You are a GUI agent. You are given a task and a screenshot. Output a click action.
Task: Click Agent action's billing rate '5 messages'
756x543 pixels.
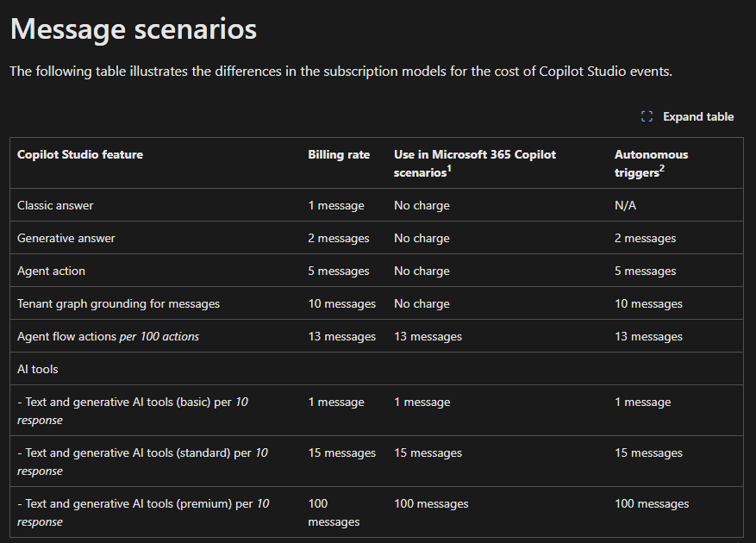tap(339, 271)
